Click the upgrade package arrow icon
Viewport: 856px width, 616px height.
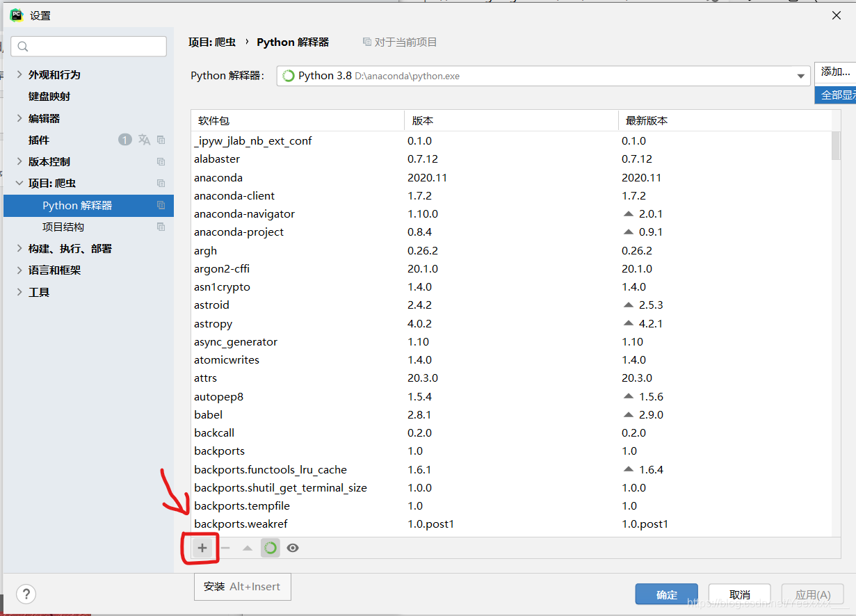click(248, 548)
